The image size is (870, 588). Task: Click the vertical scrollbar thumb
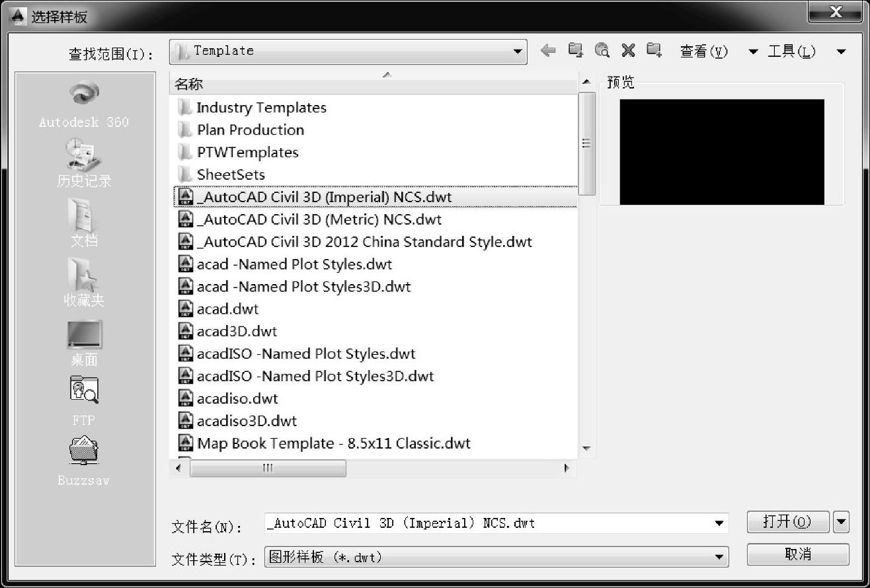(586, 143)
